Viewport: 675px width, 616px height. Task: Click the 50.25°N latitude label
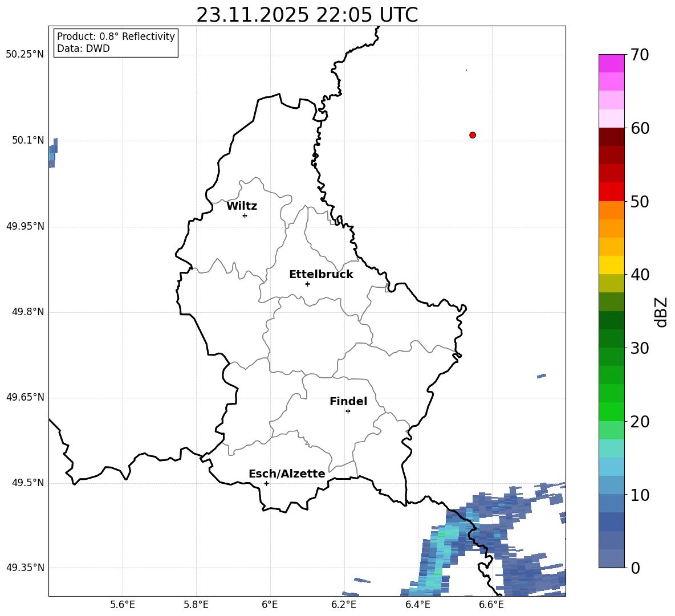click(x=25, y=55)
